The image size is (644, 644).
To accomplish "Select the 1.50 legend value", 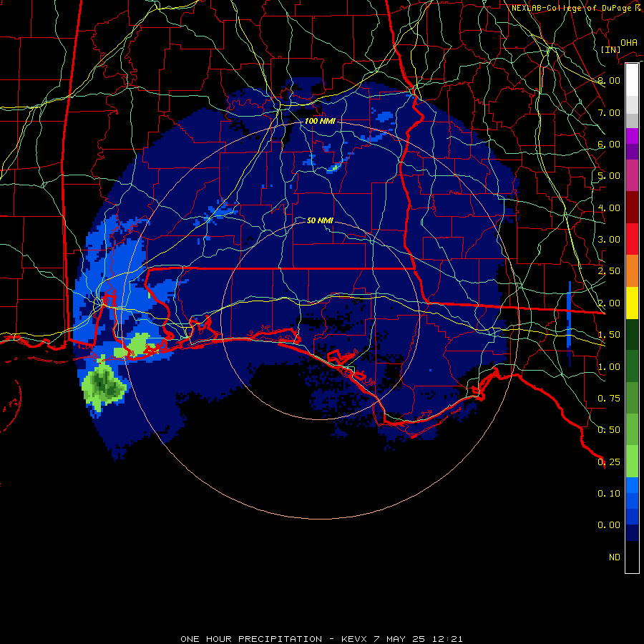I will (609, 335).
